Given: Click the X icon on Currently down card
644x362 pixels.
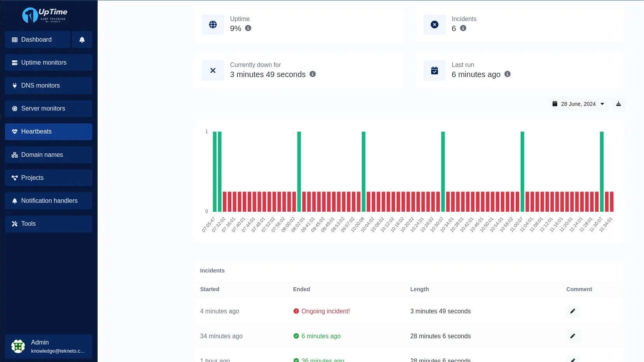Looking at the screenshot, I should pyautogui.click(x=213, y=70).
